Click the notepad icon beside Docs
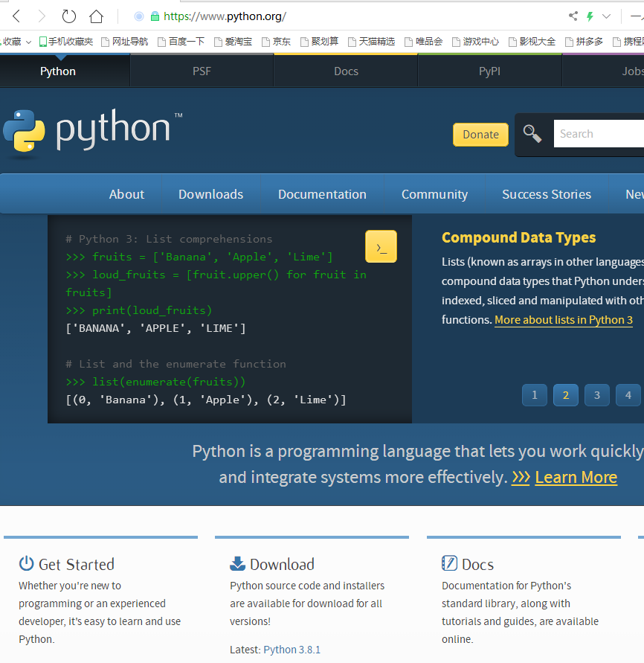Screen dimensions: 644x663 pyautogui.click(x=449, y=563)
